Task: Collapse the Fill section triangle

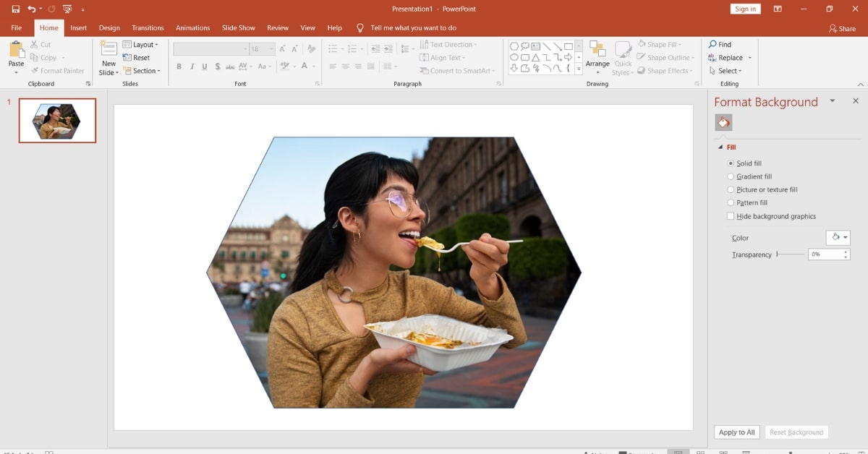Action: [720, 147]
